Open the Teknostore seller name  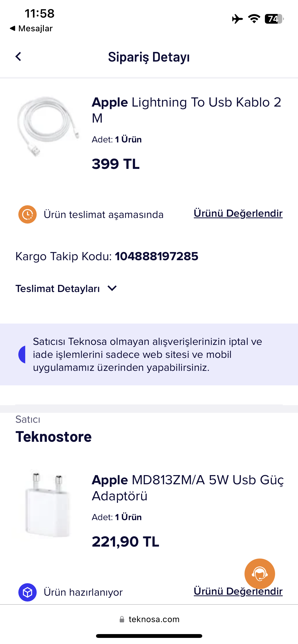pyautogui.click(x=53, y=437)
